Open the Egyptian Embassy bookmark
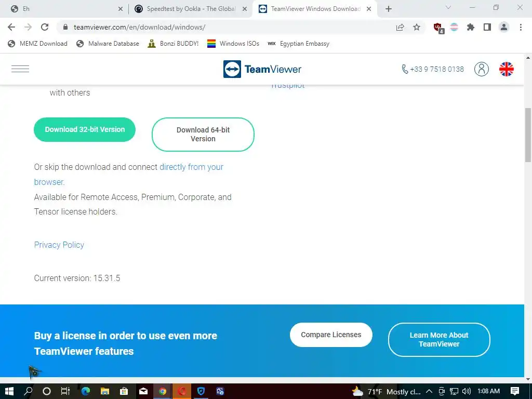 pos(299,44)
